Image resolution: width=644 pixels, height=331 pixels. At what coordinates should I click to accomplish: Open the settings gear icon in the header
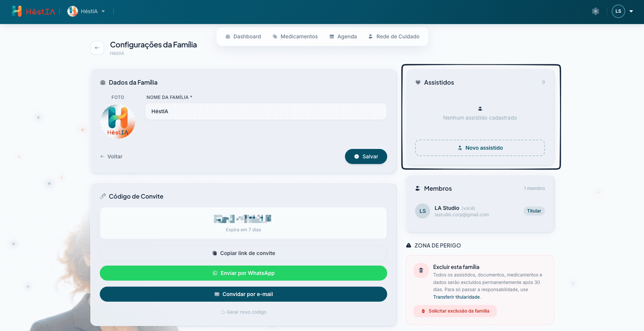(x=595, y=11)
